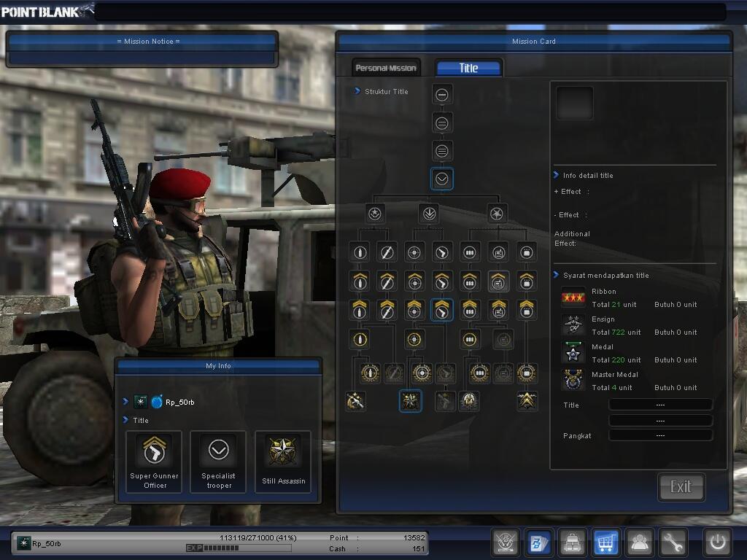747x560 pixels.
Task: Select the circled star branch title icon
Action: 375,214
